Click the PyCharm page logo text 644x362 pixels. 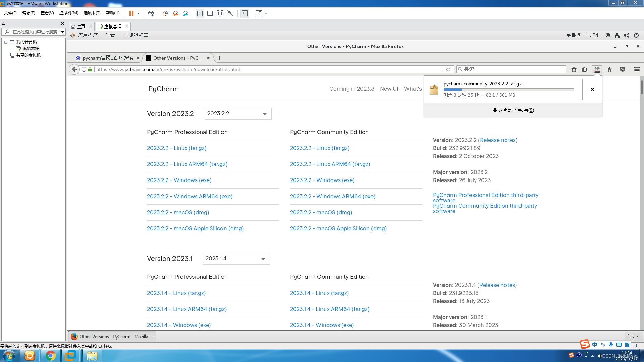coord(163,89)
